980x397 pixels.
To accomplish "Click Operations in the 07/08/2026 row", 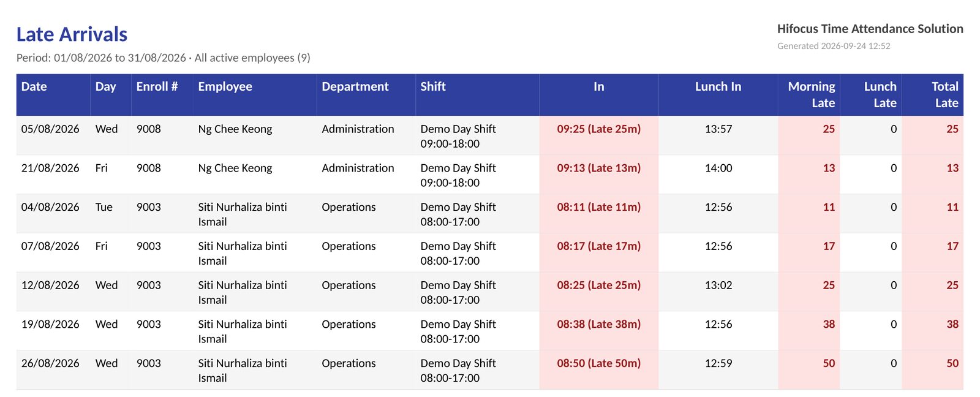I will click(349, 246).
